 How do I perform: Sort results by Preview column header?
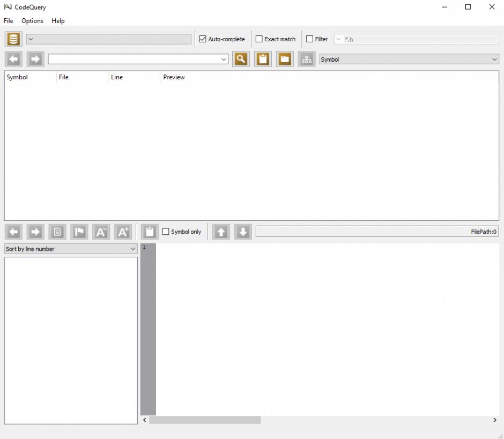click(x=330, y=77)
